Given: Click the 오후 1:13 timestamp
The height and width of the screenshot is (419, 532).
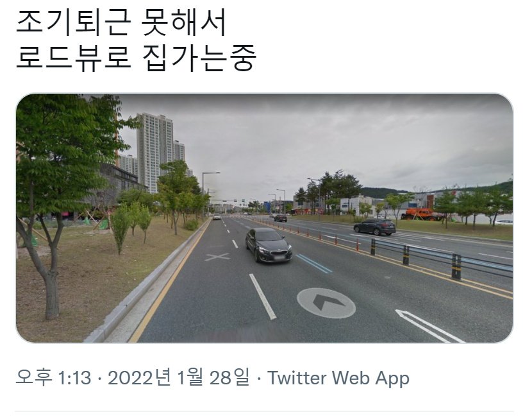Looking at the screenshot, I should click(x=54, y=377).
